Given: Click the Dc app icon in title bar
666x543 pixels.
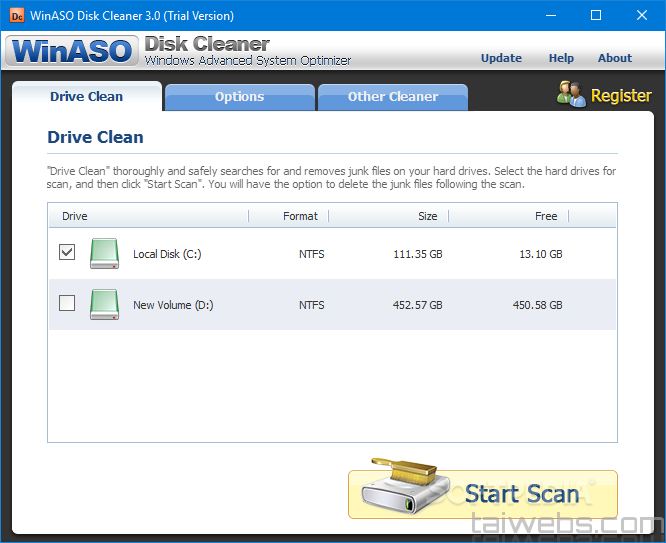Looking at the screenshot, I should click(x=16, y=15).
